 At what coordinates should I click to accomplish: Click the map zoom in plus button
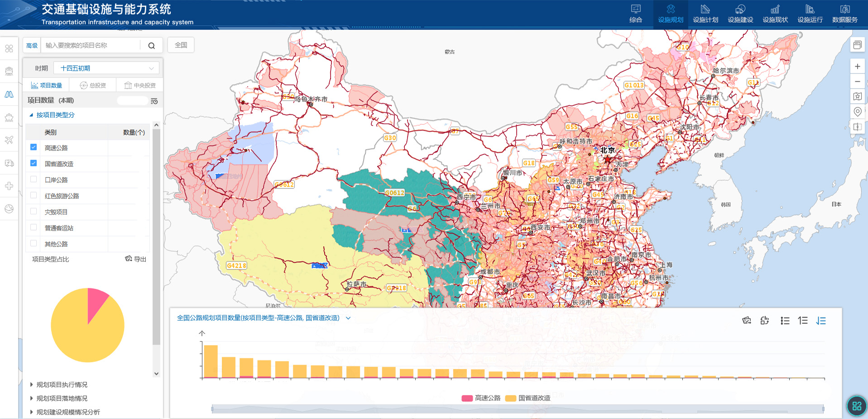pyautogui.click(x=857, y=67)
